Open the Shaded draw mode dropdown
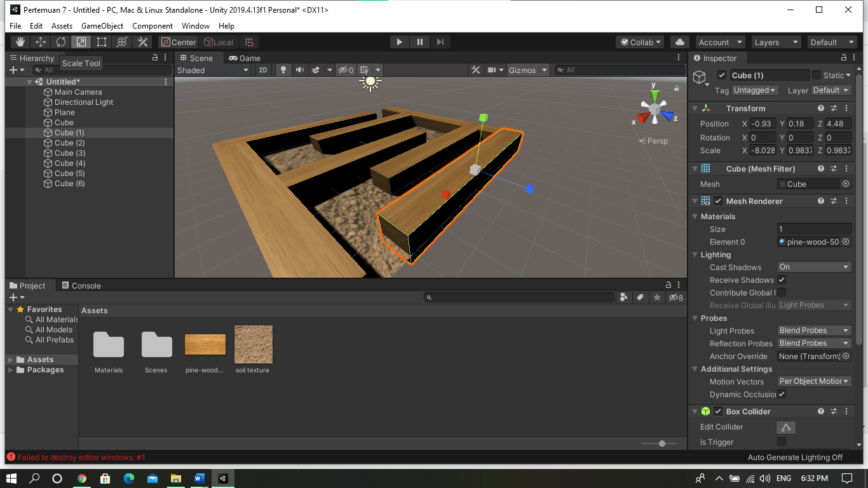Image resolution: width=868 pixels, height=488 pixels. click(x=213, y=70)
